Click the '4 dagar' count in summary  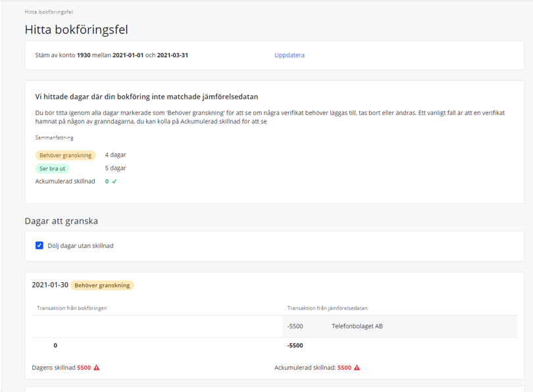pyautogui.click(x=115, y=155)
